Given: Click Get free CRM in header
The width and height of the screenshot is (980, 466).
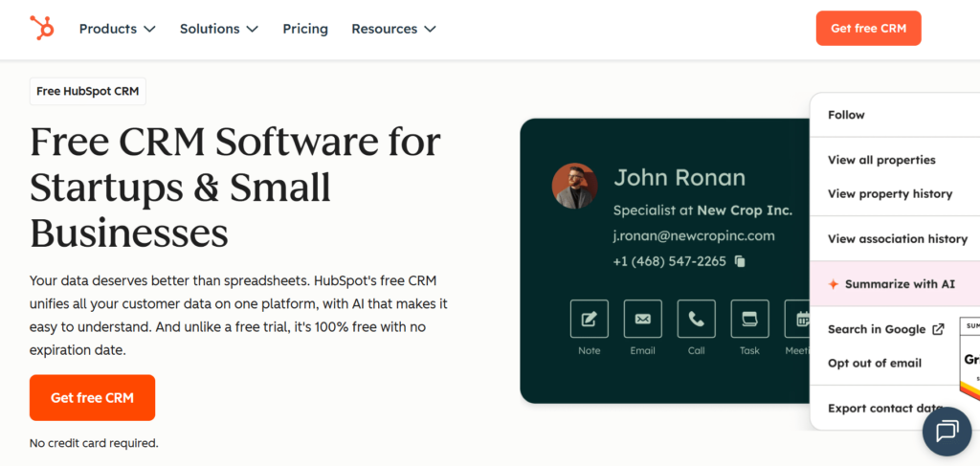Looking at the screenshot, I should pyautogui.click(x=868, y=28).
